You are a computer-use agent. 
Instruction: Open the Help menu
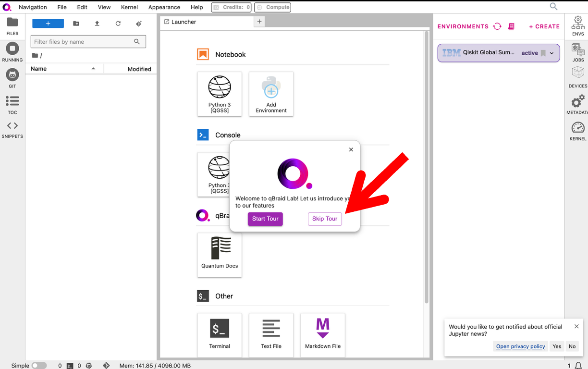(197, 7)
